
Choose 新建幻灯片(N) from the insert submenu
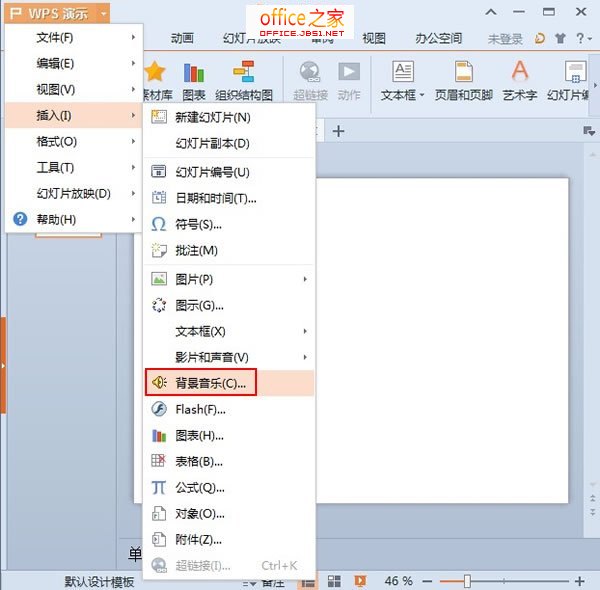[229, 117]
